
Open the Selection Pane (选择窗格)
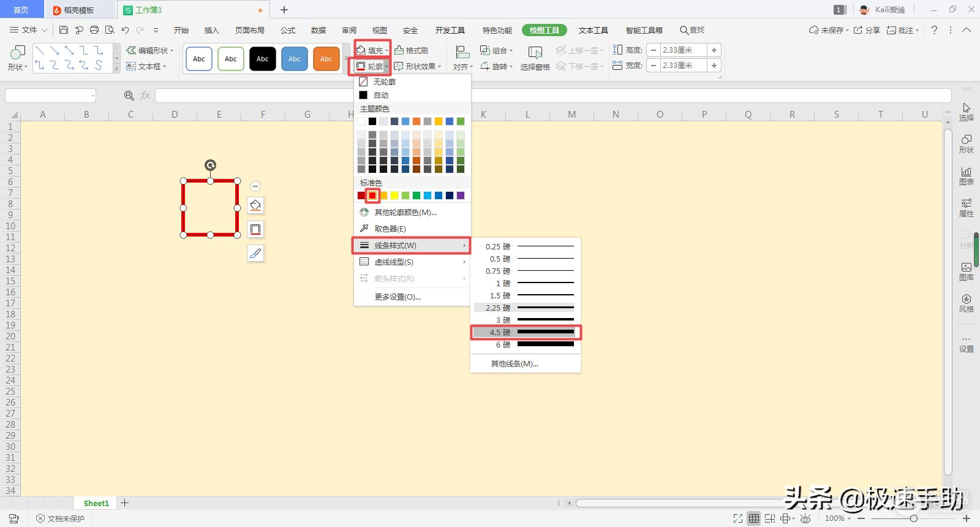pos(535,58)
